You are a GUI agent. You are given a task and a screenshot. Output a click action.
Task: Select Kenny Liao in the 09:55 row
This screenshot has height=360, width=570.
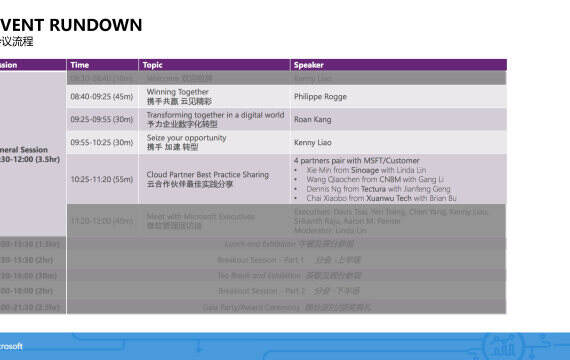point(313,143)
